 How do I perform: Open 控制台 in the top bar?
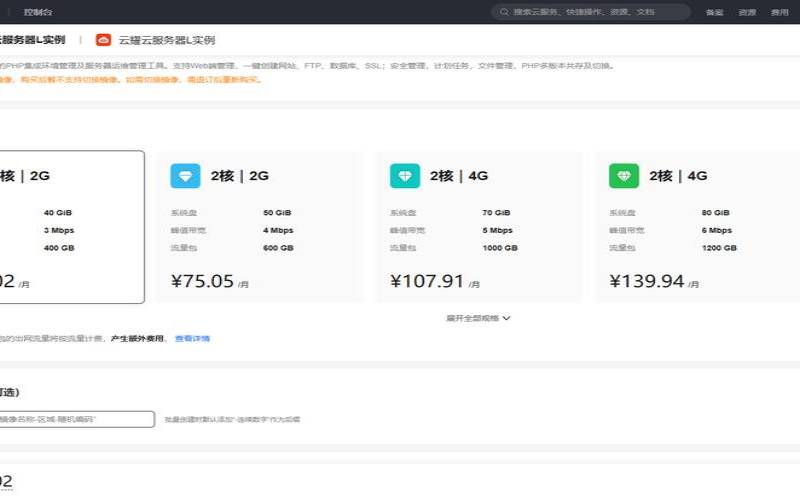tap(38, 12)
